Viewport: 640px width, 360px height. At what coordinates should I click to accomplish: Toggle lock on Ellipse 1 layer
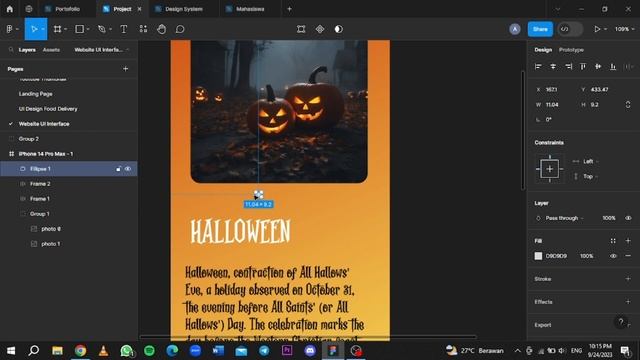tap(118, 169)
